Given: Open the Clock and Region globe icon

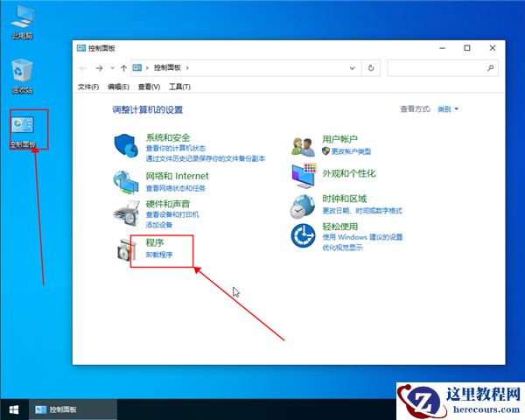Looking at the screenshot, I should click(x=303, y=206).
